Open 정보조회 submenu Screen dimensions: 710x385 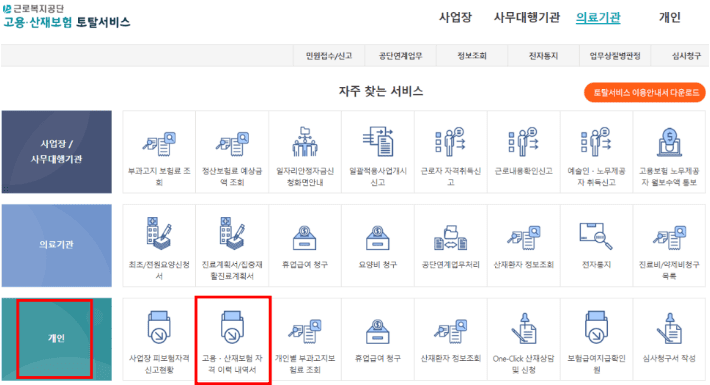pyautogui.click(x=472, y=56)
